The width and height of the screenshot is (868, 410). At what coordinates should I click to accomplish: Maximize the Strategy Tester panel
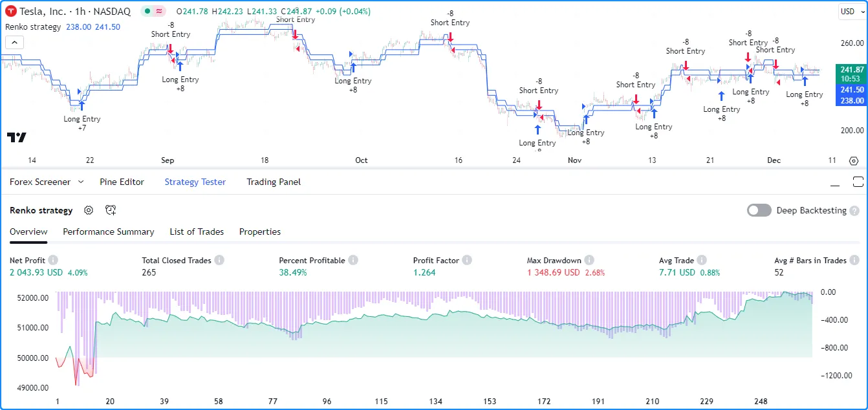pos(858,182)
